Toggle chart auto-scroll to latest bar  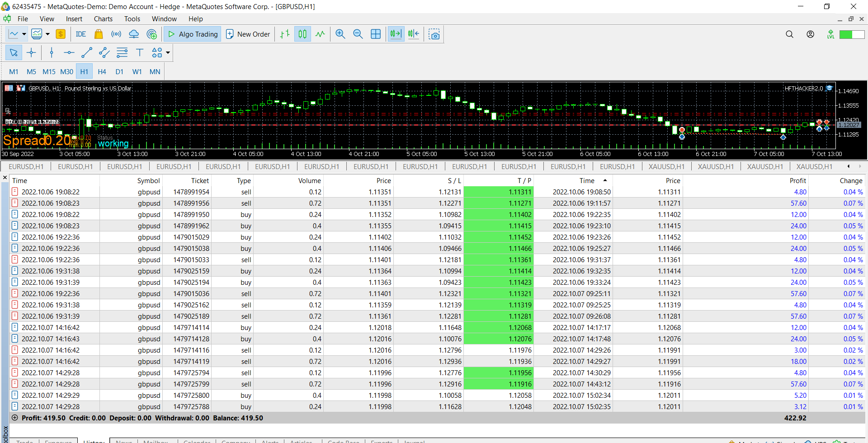point(396,34)
